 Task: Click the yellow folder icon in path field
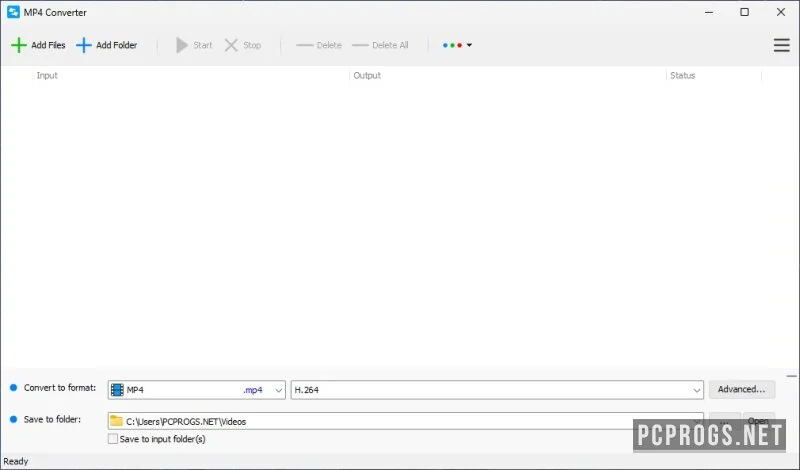pyautogui.click(x=117, y=421)
